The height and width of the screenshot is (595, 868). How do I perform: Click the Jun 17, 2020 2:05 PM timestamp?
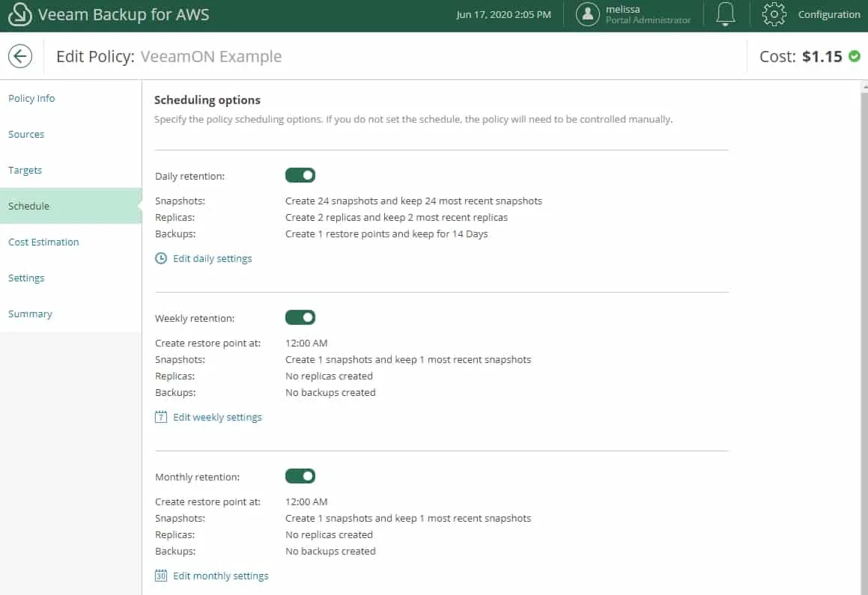(x=503, y=14)
